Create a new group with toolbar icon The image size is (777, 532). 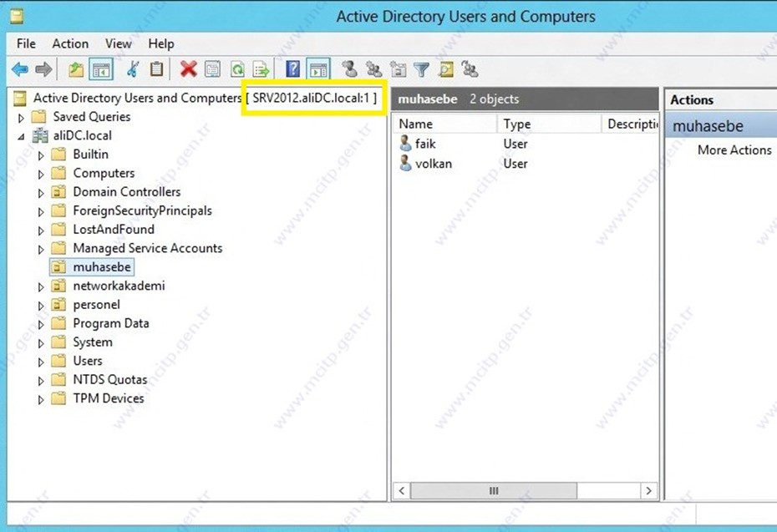pyautogui.click(x=373, y=69)
